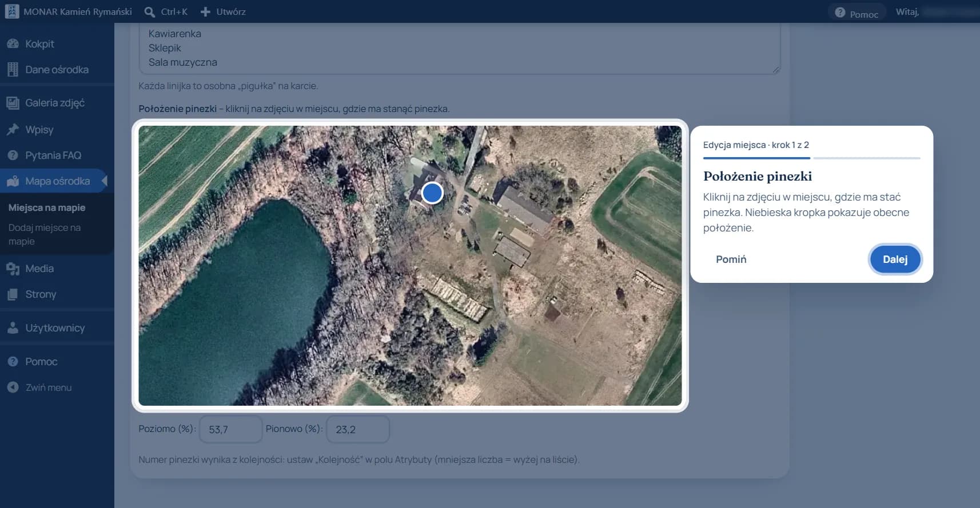This screenshot has width=980, height=508.
Task: Click the Zwiń menu collapse arrow icon
Action: [13, 387]
